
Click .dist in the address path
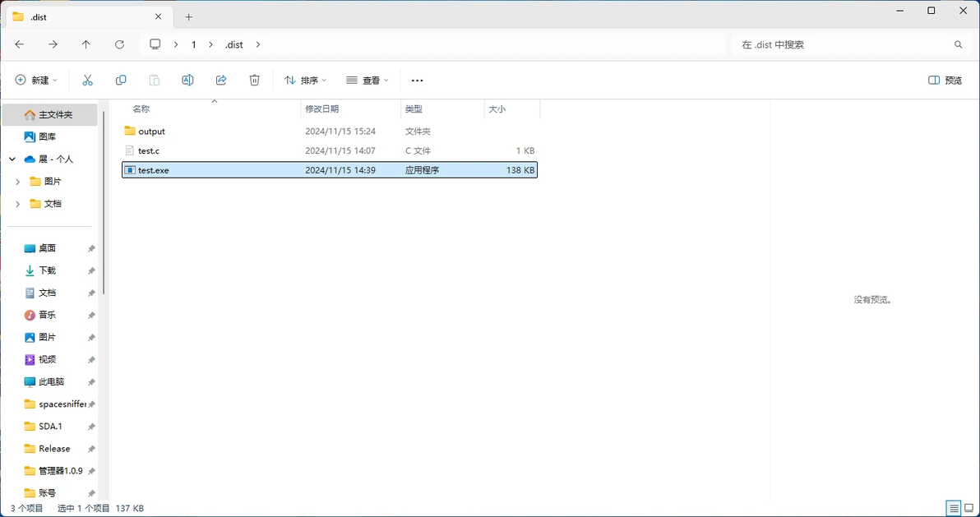tap(234, 44)
